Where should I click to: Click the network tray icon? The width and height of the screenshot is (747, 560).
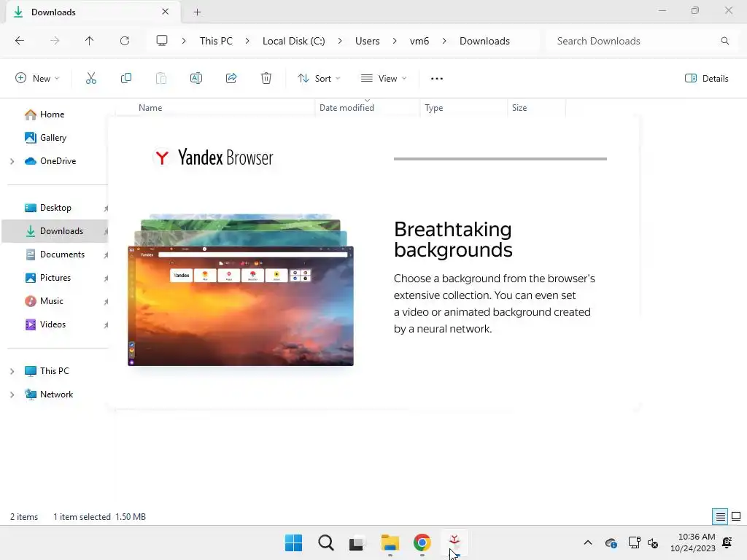(634, 542)
